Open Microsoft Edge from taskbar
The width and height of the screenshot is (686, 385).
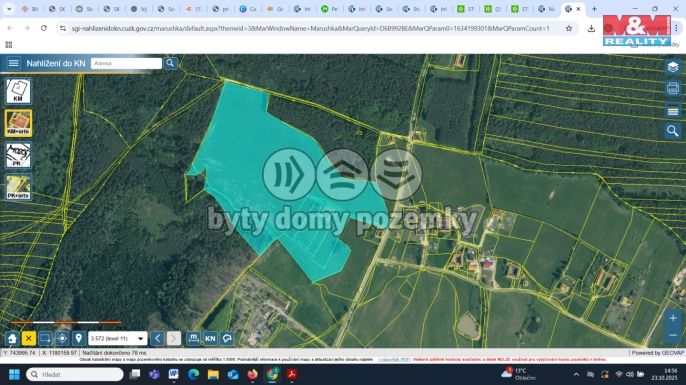(x=193, y=374)
